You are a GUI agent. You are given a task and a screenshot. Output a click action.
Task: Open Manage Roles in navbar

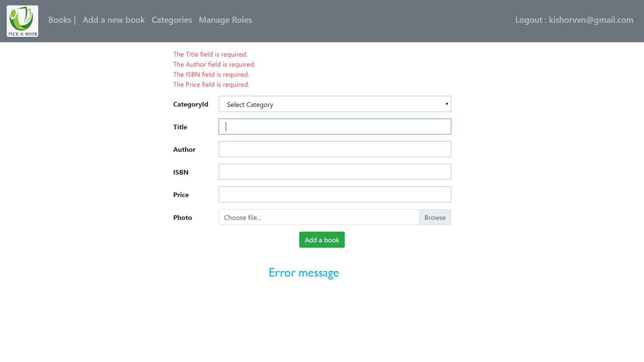pos(225,20)
